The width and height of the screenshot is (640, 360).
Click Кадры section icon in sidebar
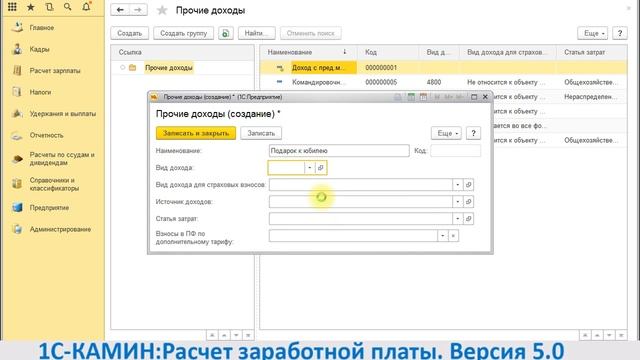17,49
